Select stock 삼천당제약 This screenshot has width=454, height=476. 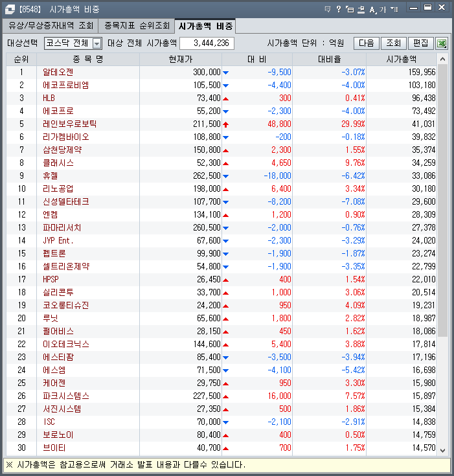coord(62,150)
